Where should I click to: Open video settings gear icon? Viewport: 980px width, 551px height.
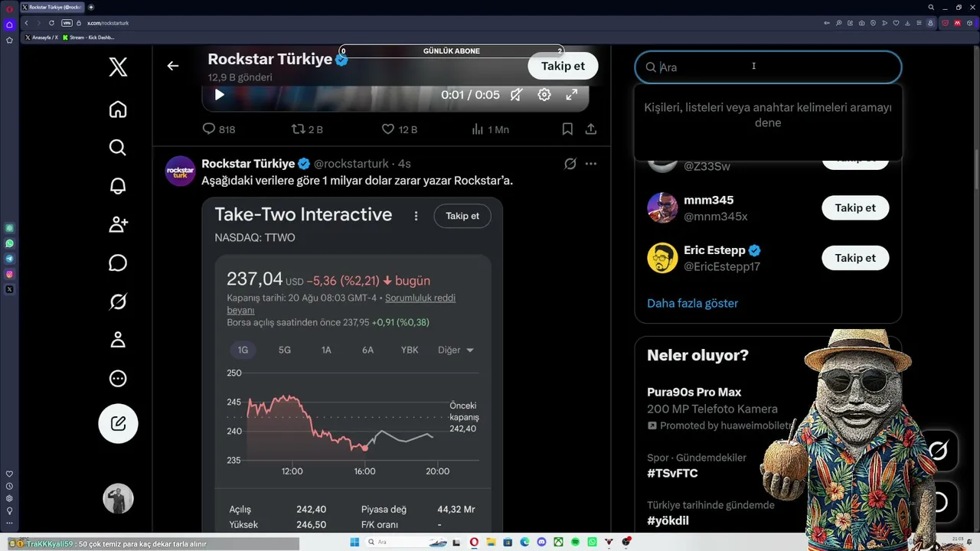pyautogui.click(x=544, y=95)
